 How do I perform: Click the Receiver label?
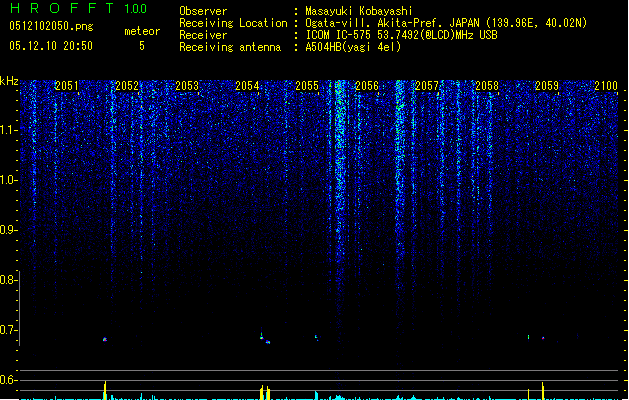click(203, 35)
